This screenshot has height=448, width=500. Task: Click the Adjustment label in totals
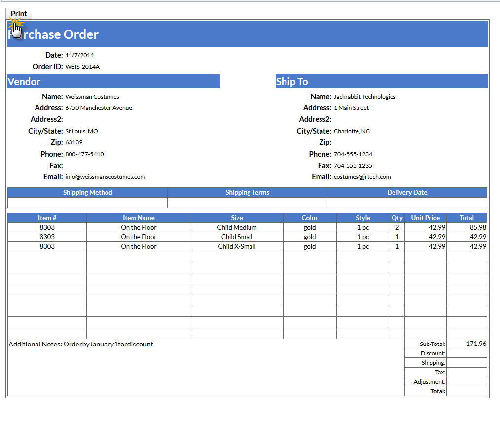tap(429, 382)
